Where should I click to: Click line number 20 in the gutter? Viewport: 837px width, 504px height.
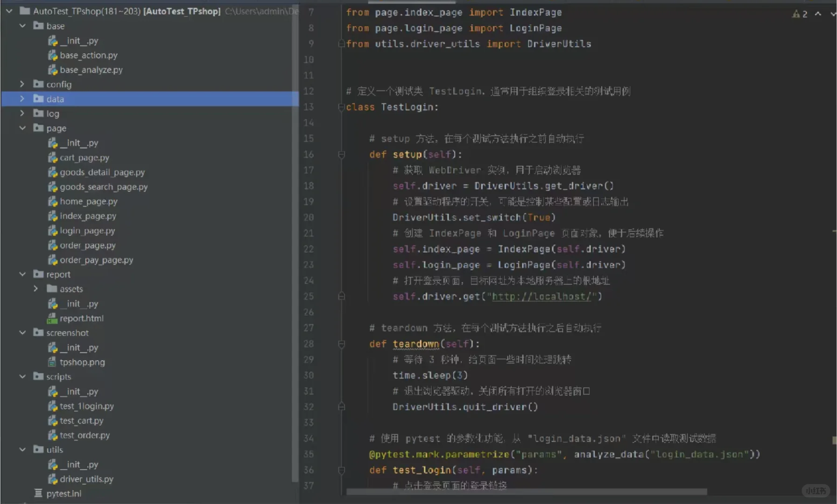pos(308,217)
